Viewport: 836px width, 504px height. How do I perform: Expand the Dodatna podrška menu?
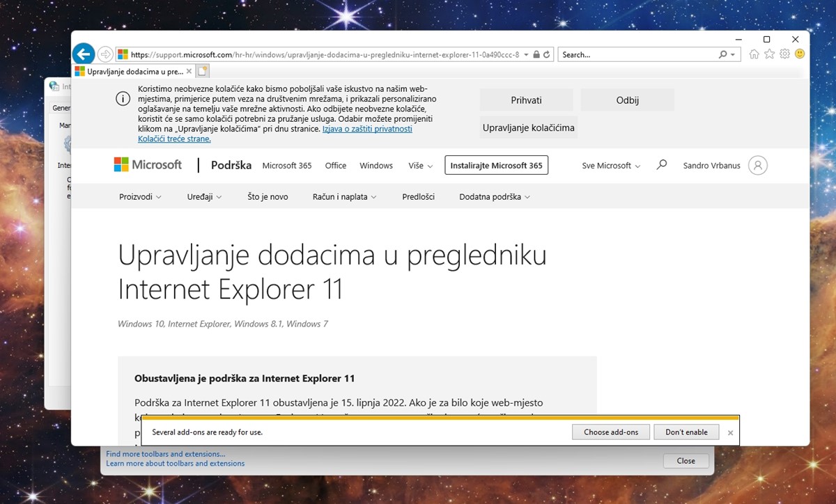[x=495, y=197]
